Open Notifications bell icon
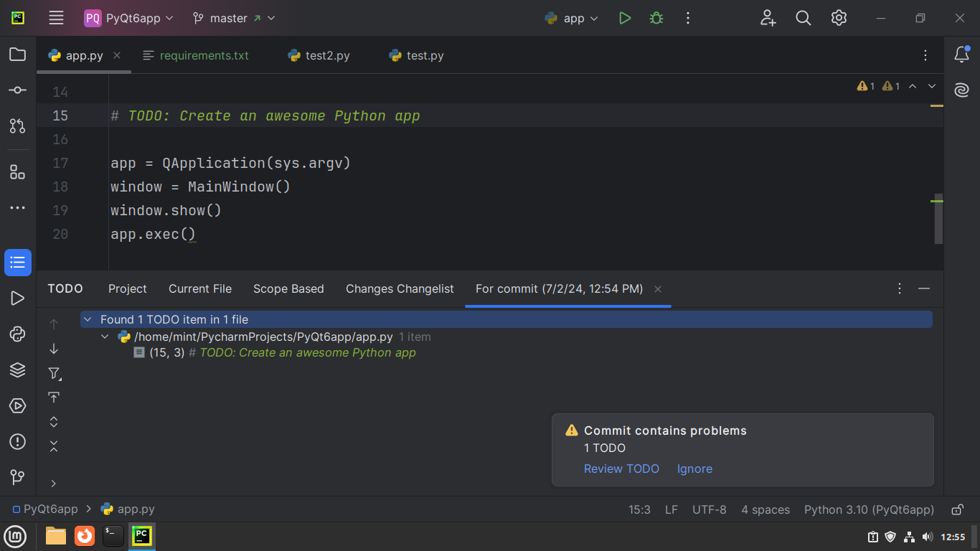980x551 pixels. [x=962, y=55]
